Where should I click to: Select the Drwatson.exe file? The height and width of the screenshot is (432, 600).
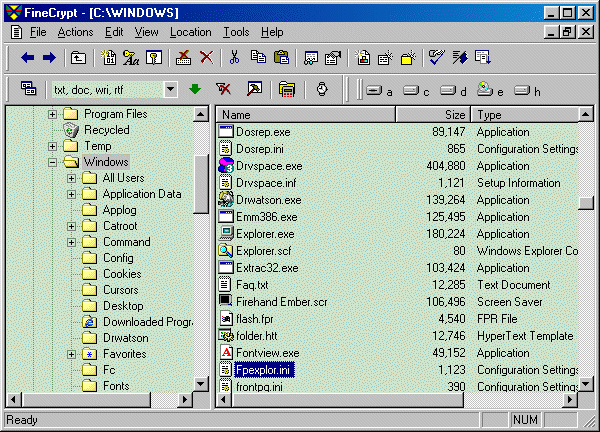pos(269,200)
